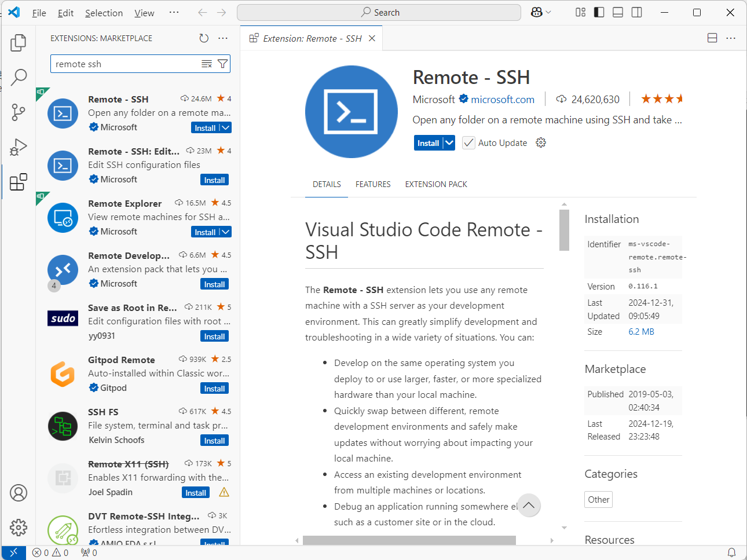Open the Selection menu
The height and width of the screenshot is (560, 747).
tap(104, 13)
